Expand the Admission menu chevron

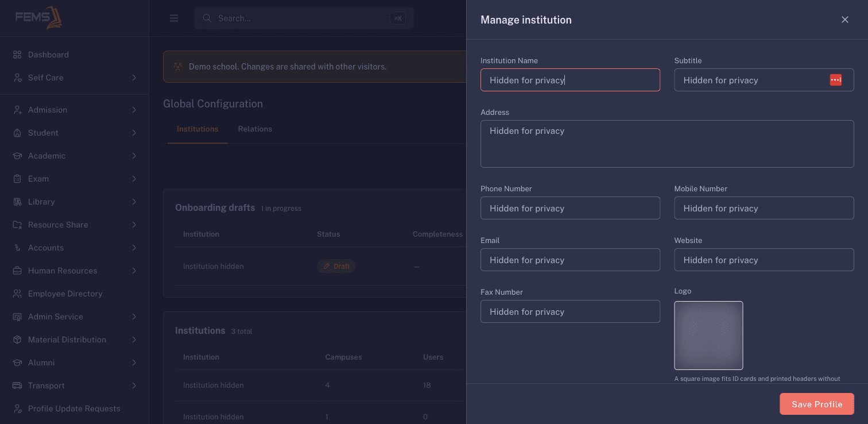(x=134, y=110)
